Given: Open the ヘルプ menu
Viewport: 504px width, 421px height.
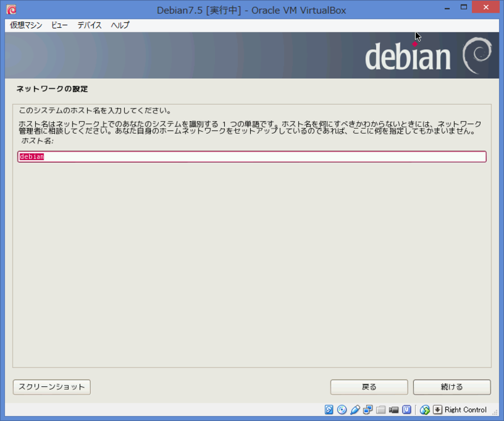Looking at the screenshot, I should (x=120, y=25).
